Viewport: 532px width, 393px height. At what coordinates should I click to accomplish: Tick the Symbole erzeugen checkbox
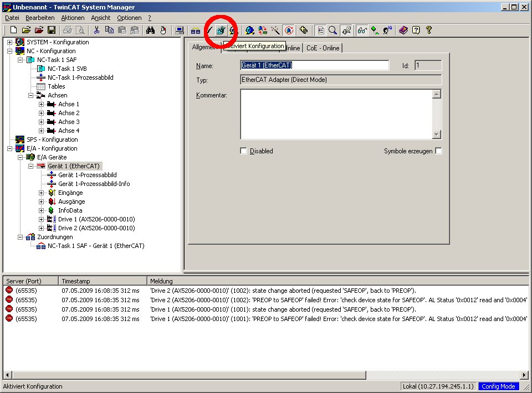pyautogui.click(x=438, y=151)
